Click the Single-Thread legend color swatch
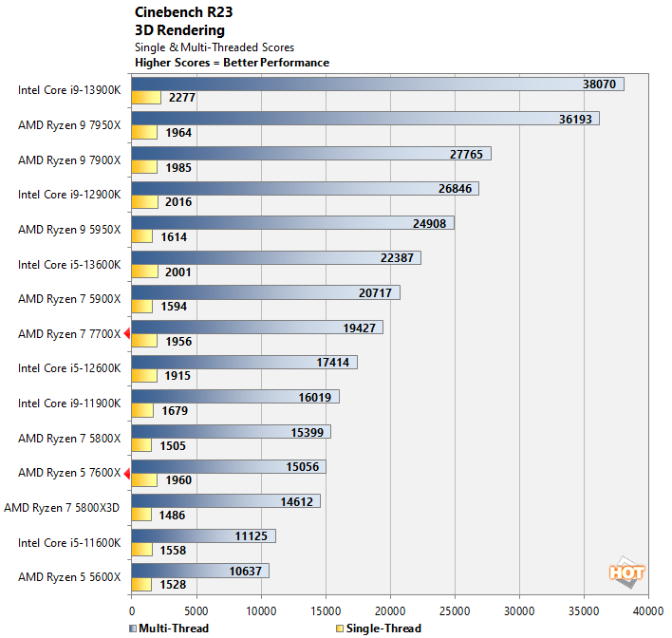The width and height of the screenshot is (672, 638). 340,629
